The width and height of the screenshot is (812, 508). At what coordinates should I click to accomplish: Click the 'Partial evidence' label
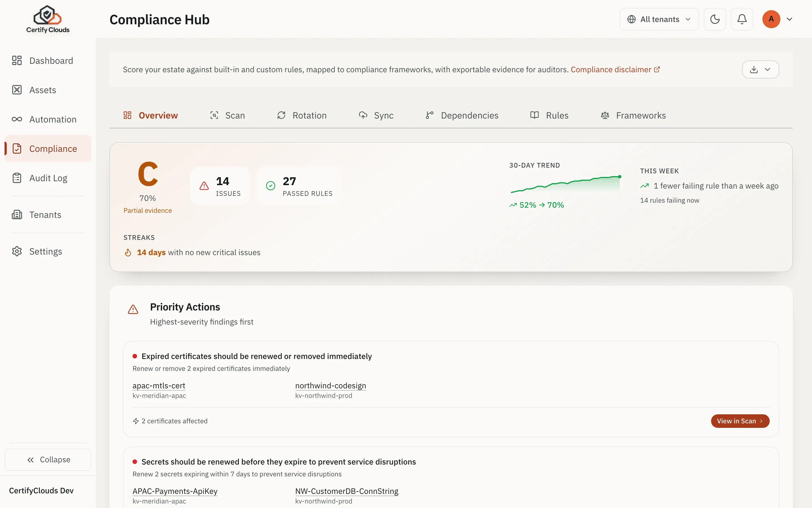tap(148, 210)
